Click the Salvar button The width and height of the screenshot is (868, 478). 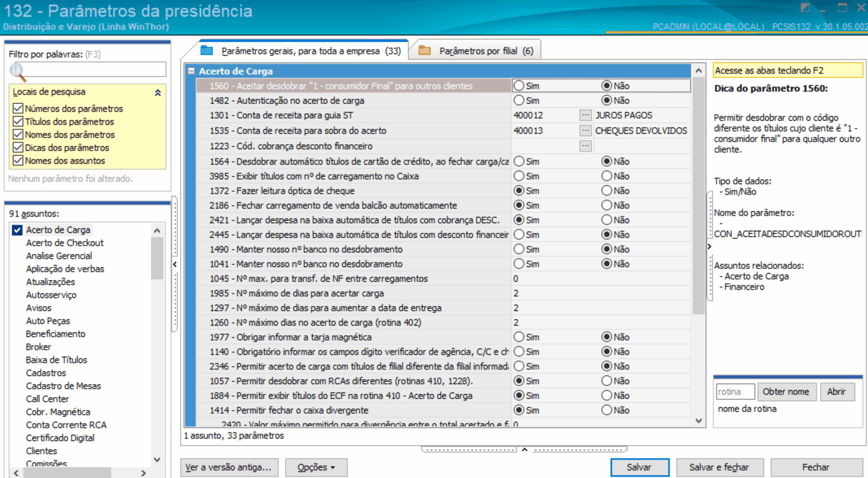pyautogui.click(x=640, y=467)
